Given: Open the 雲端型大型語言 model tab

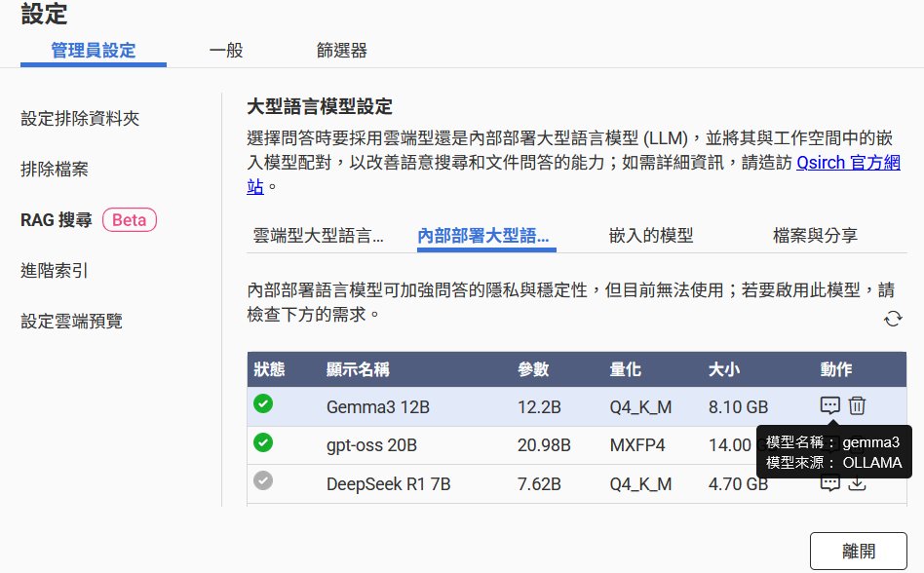Looking at the screenshot, I should pos(318,235).
